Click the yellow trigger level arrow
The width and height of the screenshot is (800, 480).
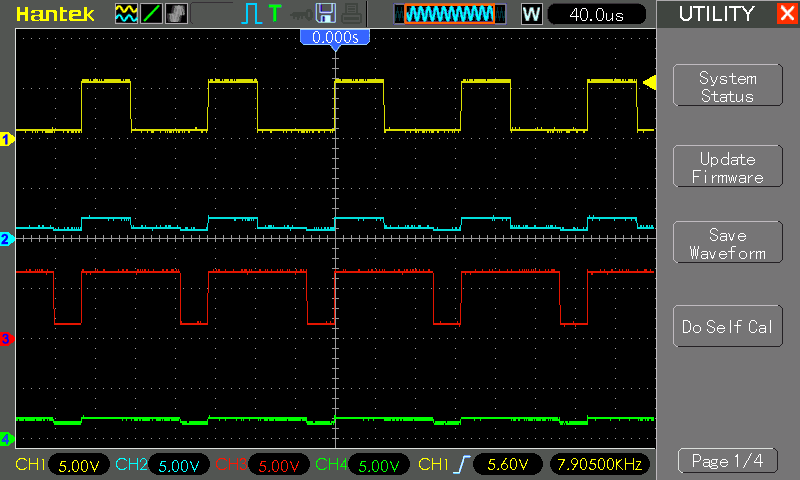click(649, 82)
